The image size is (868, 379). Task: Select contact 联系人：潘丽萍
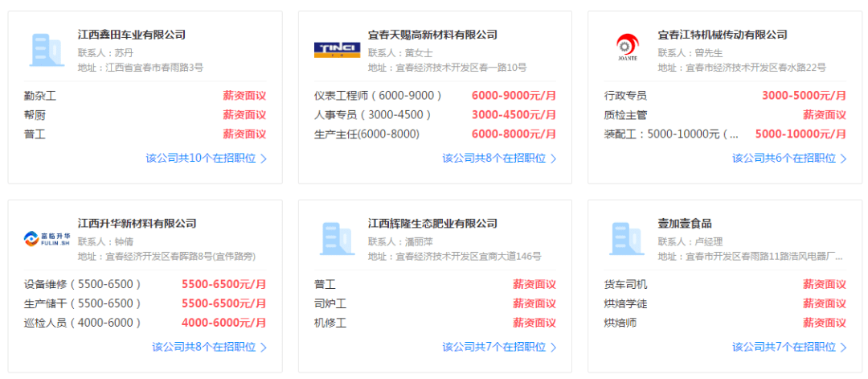400,242
